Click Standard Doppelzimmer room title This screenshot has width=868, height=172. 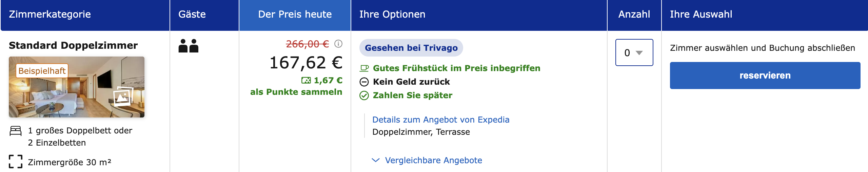(73, 45)
